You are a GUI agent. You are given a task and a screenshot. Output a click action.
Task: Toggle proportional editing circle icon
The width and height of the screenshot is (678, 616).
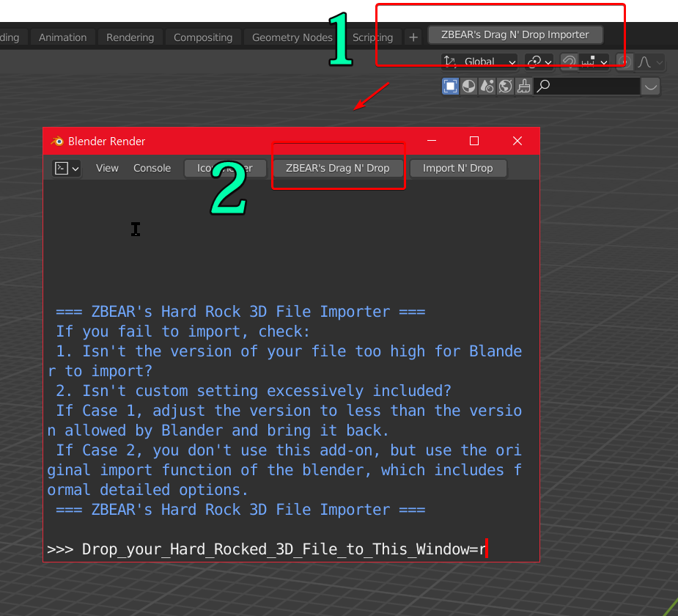click(624, 62)
